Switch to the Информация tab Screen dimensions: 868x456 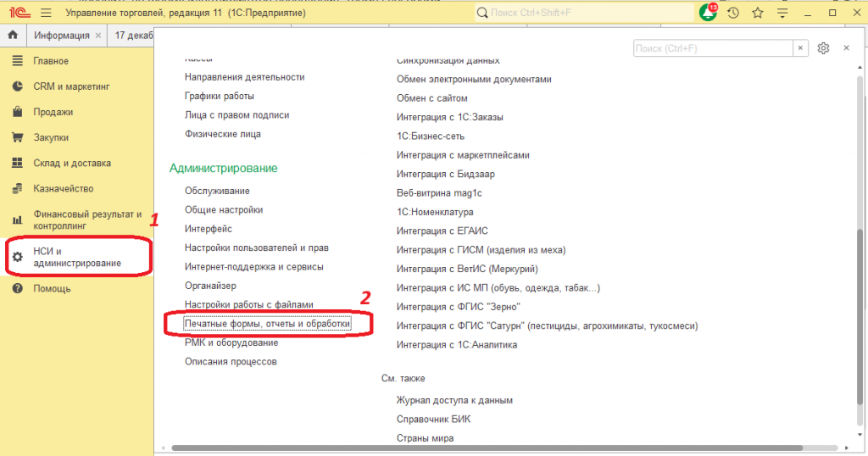[61, 35]
